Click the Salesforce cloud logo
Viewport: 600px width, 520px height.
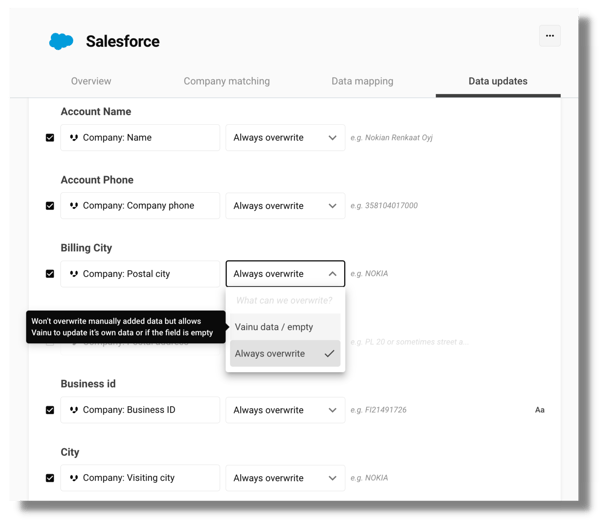click(x=61, y=41)
